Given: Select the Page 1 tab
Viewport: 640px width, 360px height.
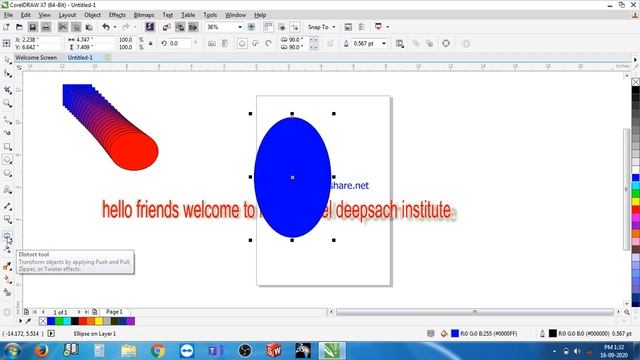Looking at the screenshot, I should pos(114,312).
